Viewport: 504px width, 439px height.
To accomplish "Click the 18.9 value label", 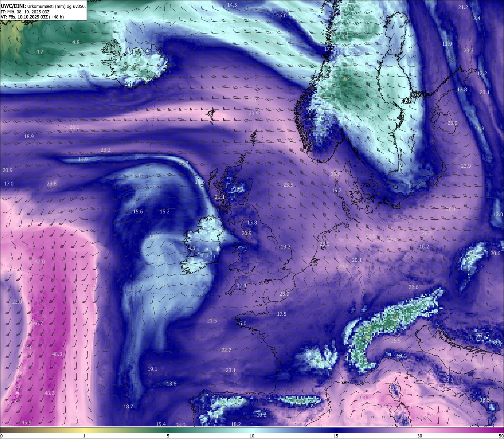I will coord(29,136).
